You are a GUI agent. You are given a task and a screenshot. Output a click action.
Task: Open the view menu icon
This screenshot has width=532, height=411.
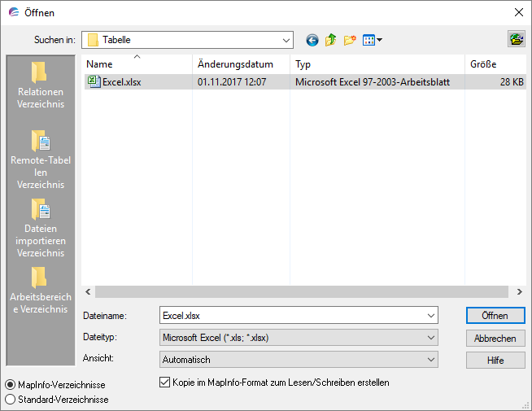pyautogui.click(x=373, y=40)
